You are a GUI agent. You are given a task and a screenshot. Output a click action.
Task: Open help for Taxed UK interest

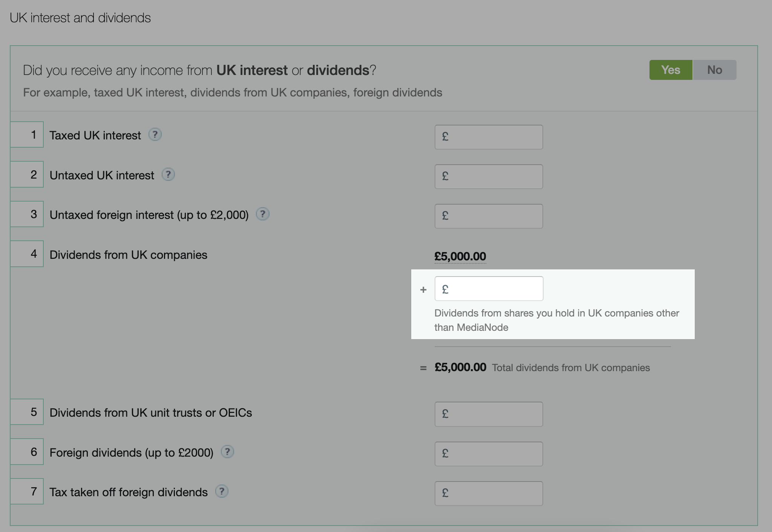(156, 135)
